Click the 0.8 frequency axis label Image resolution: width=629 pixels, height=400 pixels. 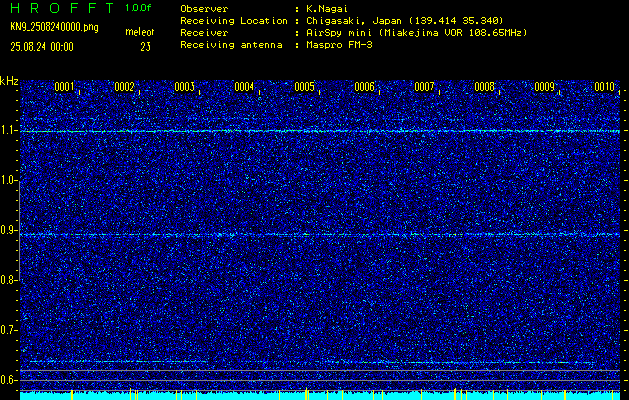8,280
